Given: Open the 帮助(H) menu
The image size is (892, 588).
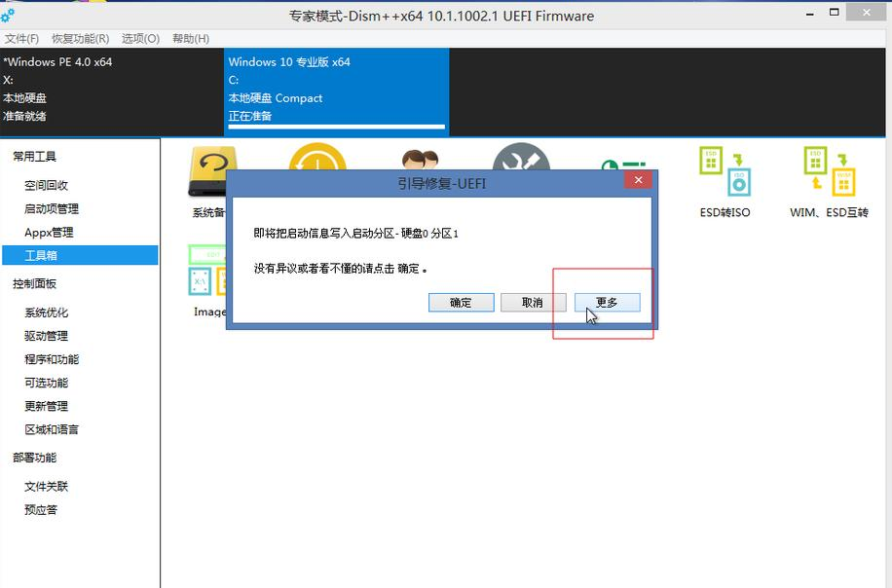Looking at the screenshot, I should pyautogui.click(x=191, y=39).
